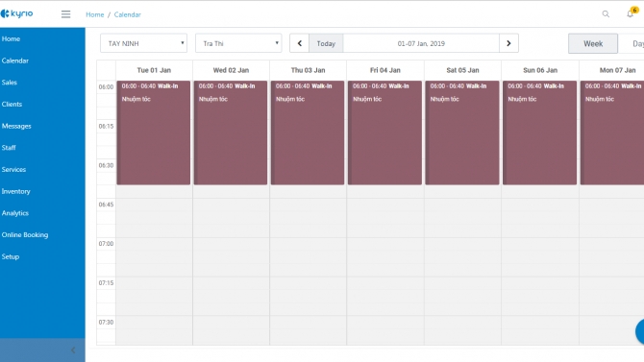
Task: Open Thu 03 Jan Walk-In appointment
Action: click(x=308, y=133)
